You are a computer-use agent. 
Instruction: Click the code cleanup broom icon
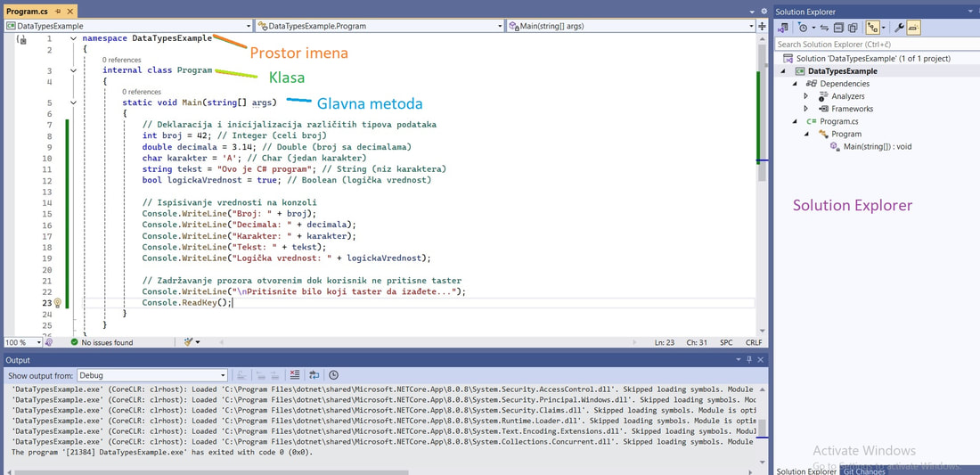coord(190,342)
